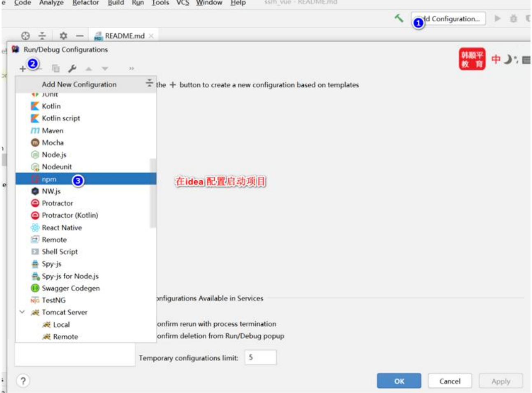Click the question mark help button
Viewport: 532px width, 393px height.
(x=23, y=381)
